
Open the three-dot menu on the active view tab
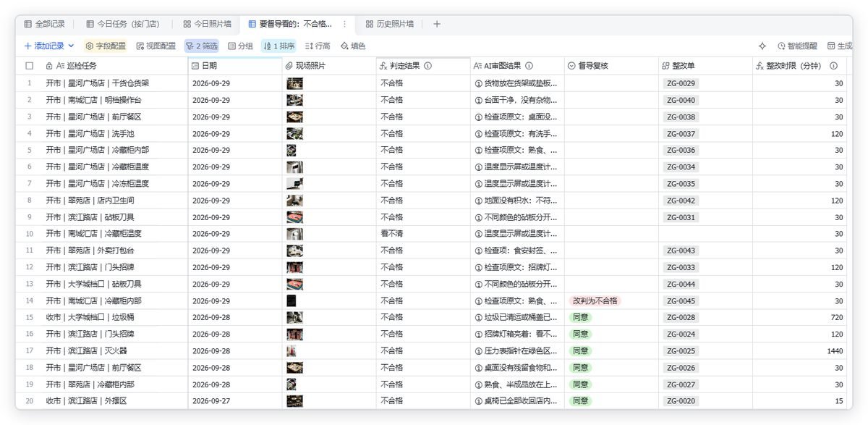(x=344, y=24)
